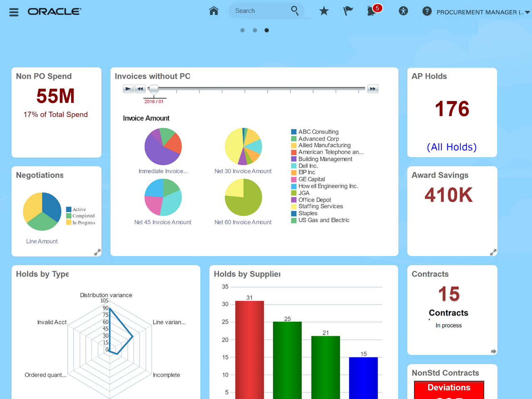The width and height of the screenshot is (532, 399).
Task: Click the Negotiations Line Amount pie chart
Action: pyautogui.click(x=42, y=212)
